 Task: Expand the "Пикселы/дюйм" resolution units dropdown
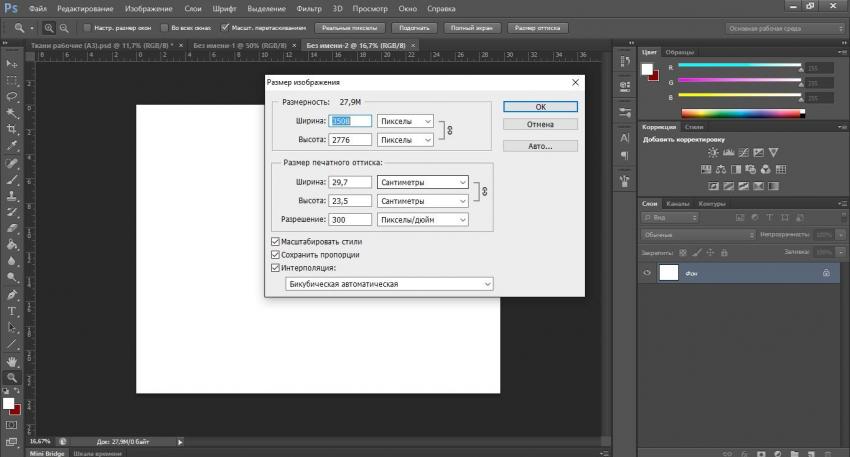(423, 219)
